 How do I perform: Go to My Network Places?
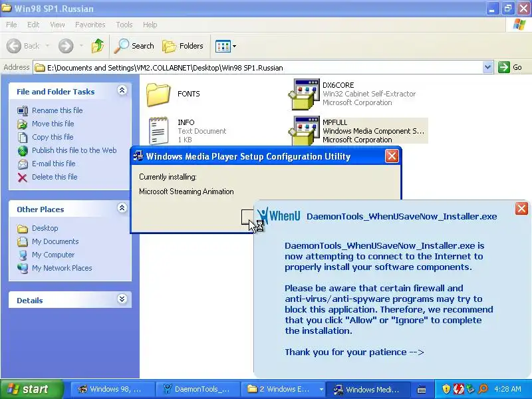[62, 268]
